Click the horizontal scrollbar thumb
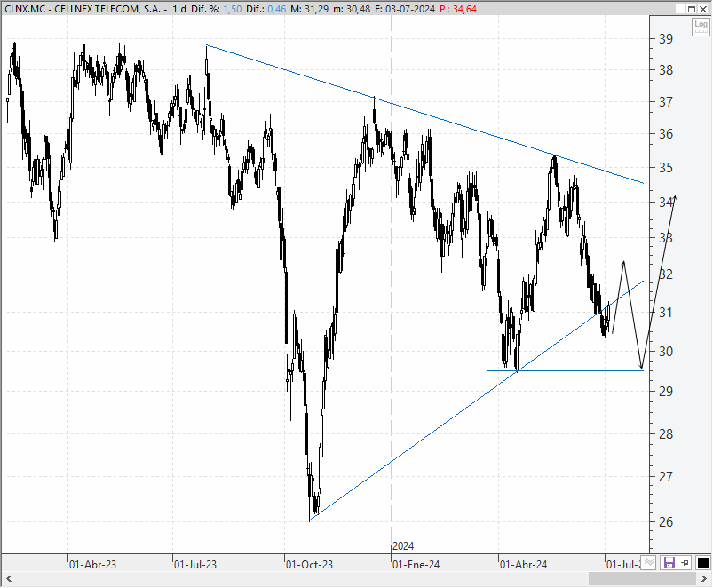 click(x=641, y=579)
